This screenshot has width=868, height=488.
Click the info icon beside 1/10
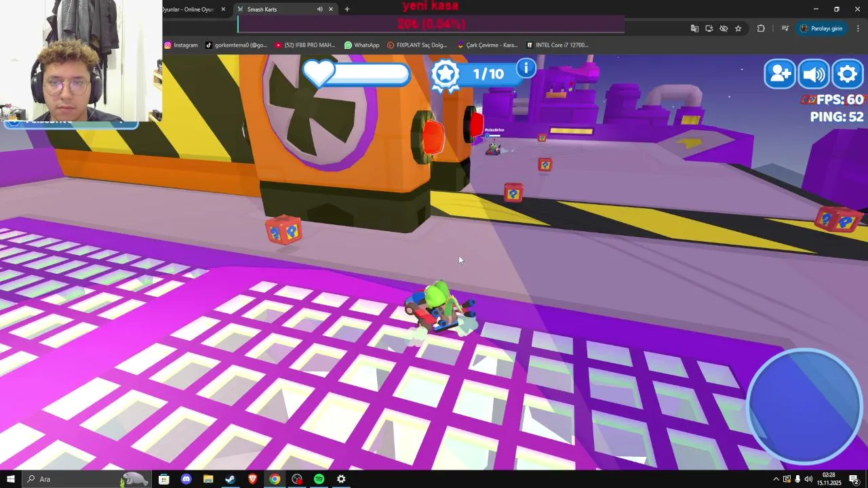tap(526, 68)
